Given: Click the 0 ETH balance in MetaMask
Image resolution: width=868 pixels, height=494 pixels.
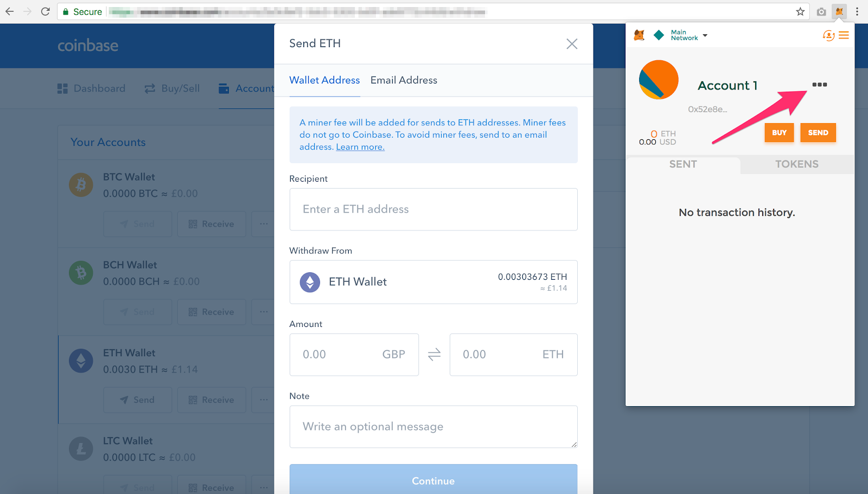Looking at the screenshot, I should (x=663, y=134).
